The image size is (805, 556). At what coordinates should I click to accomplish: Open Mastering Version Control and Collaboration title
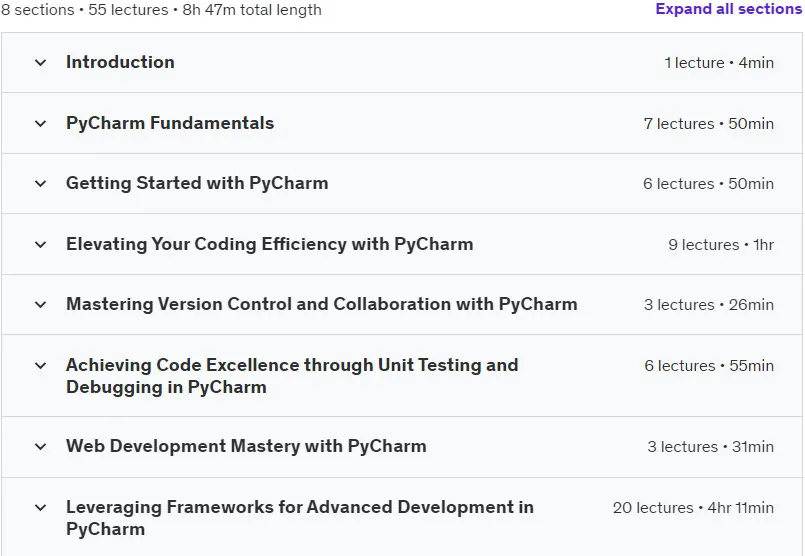coord(322,304)
